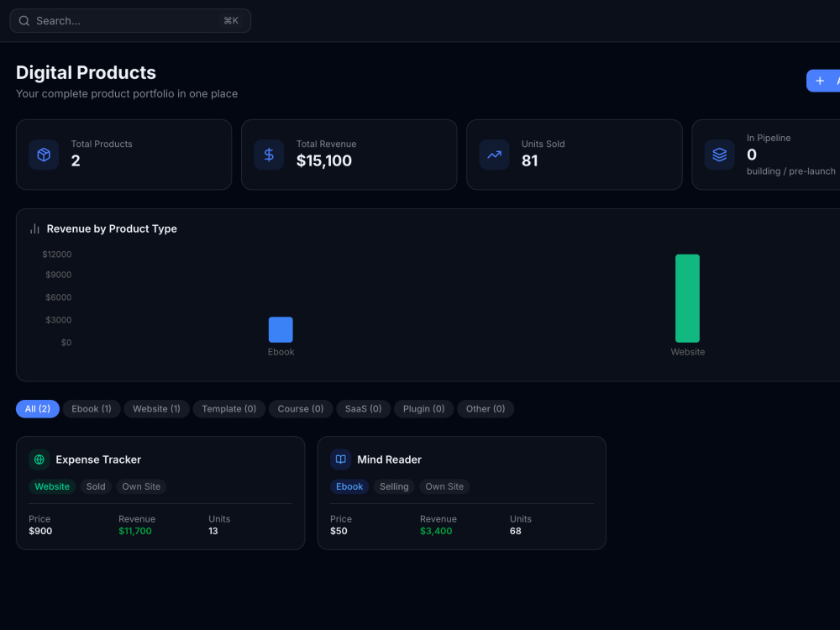Click the In Pipeline layers icon
Viewport: 840px width, 630px height.
(720, 155)
